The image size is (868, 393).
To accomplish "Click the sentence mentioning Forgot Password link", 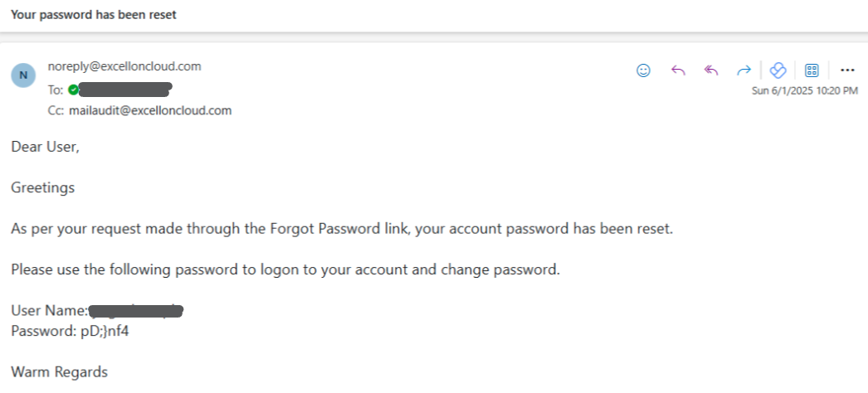I will pos(342,229).
